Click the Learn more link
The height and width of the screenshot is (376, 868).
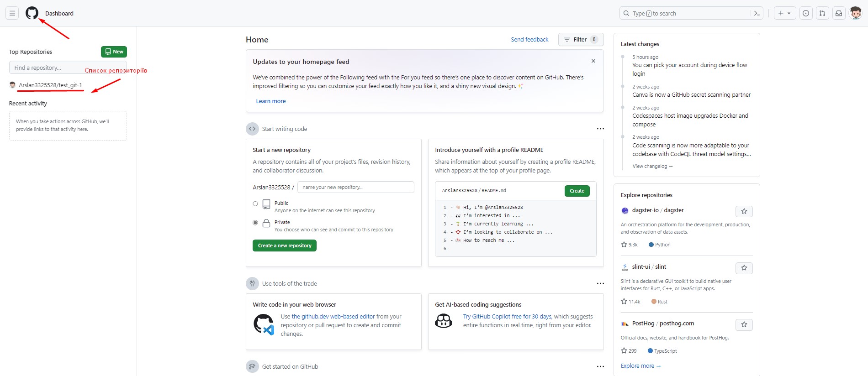click(270, 101)
